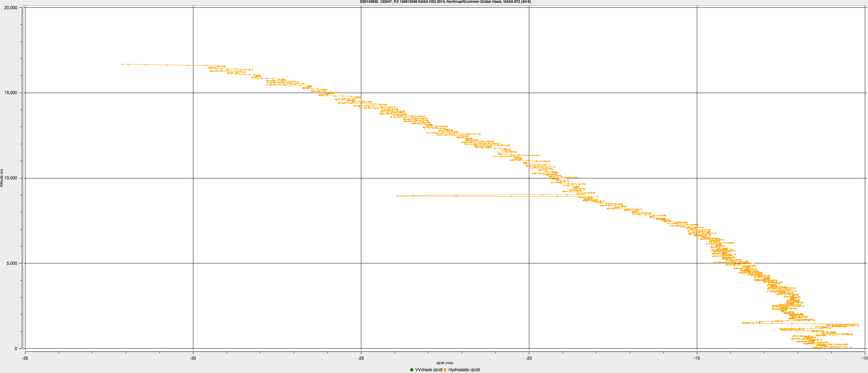Click the 15,000 y-axis tick label
Viewport: 868px width, 373px height.
11,93
